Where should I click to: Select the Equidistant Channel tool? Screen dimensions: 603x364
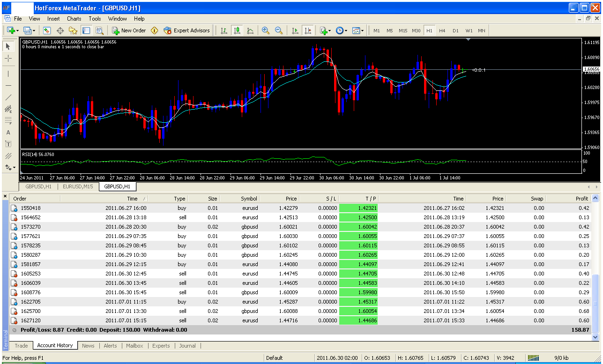[x=8, y=109]
